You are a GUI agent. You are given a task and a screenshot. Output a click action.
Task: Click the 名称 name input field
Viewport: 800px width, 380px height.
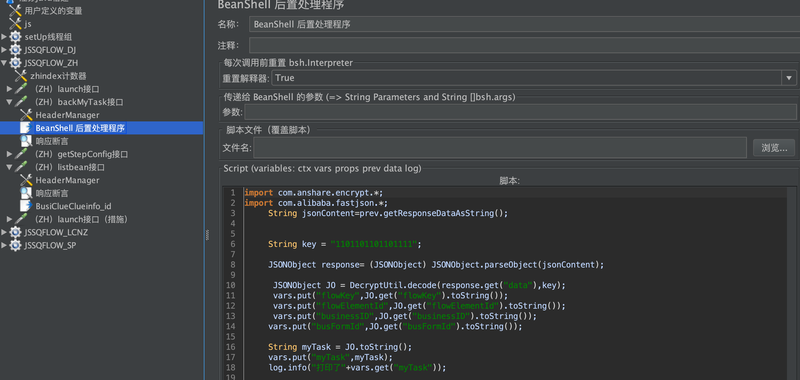point(524,24)
